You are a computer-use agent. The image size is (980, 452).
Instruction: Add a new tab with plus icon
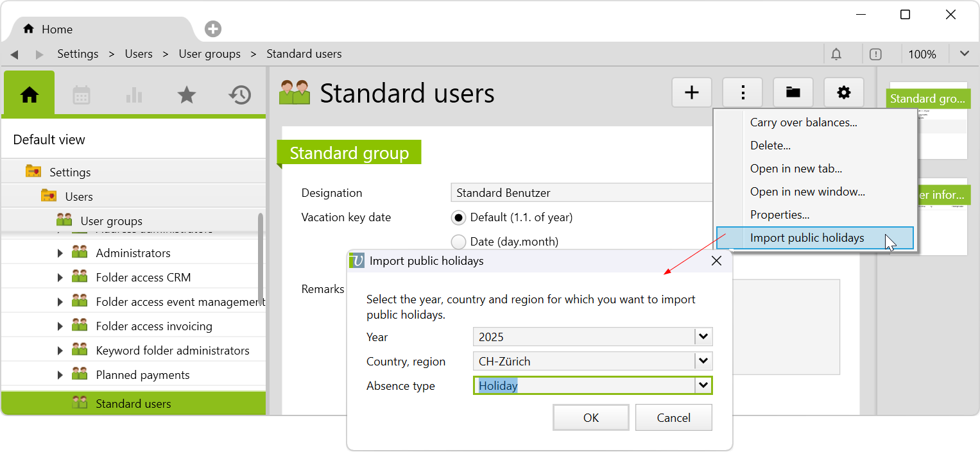[213, 29]
